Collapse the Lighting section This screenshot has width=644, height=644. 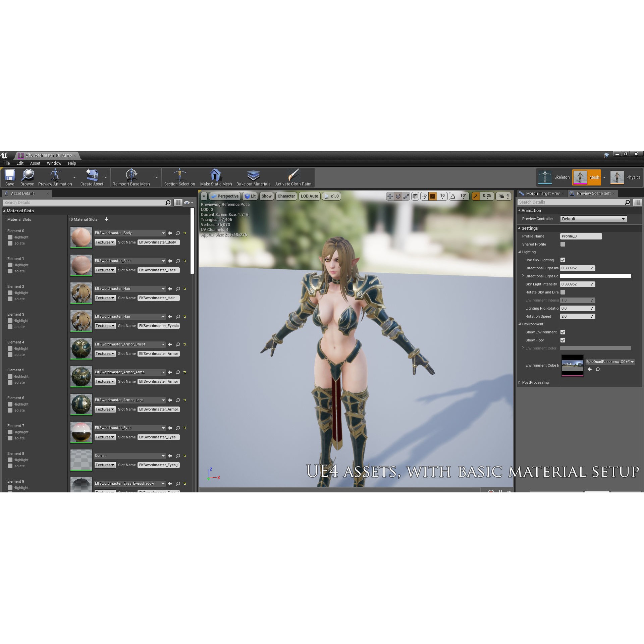pos(520,252)
